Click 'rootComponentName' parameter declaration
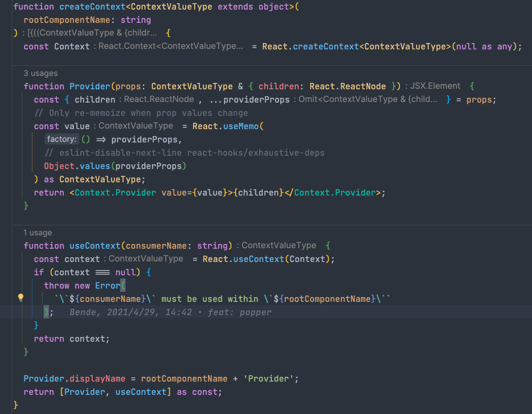The image size is (532, 414). tap(66, 20)
